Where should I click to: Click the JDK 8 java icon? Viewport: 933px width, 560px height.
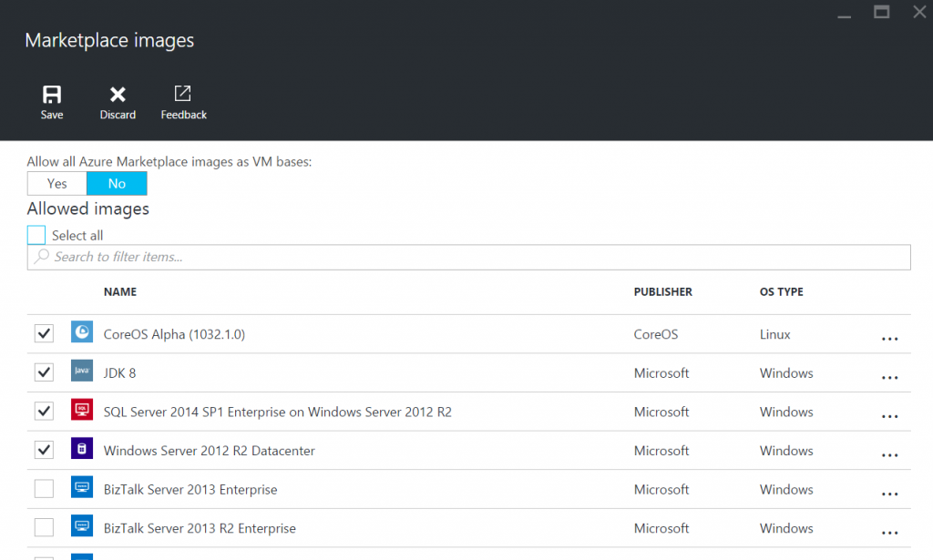[82, 372]
